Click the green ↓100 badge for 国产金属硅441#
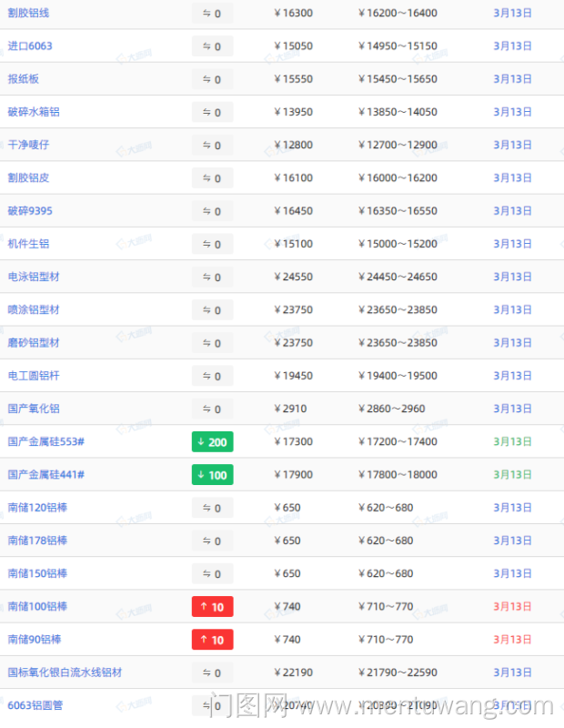 [212, 475]
